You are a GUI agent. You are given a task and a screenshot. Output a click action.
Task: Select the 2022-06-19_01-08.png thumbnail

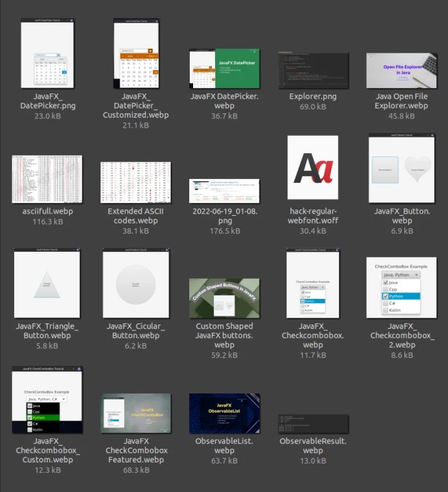(x=224, y=191)
